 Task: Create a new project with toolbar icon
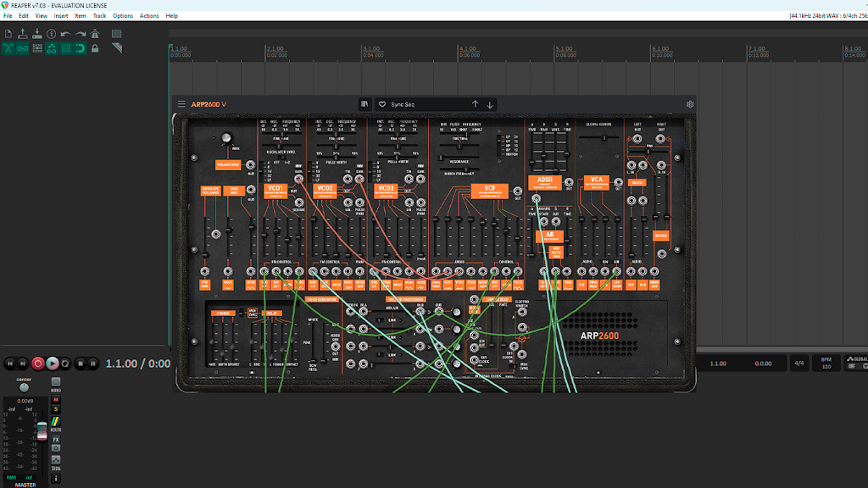pos(8,34)
